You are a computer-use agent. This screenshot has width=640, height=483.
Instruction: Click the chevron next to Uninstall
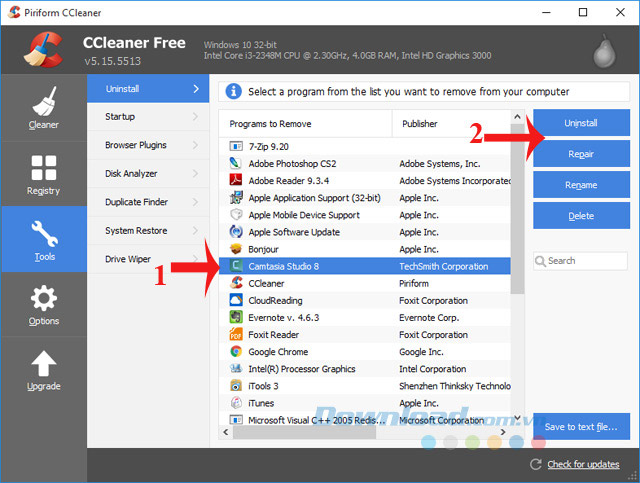pos(196,89)
